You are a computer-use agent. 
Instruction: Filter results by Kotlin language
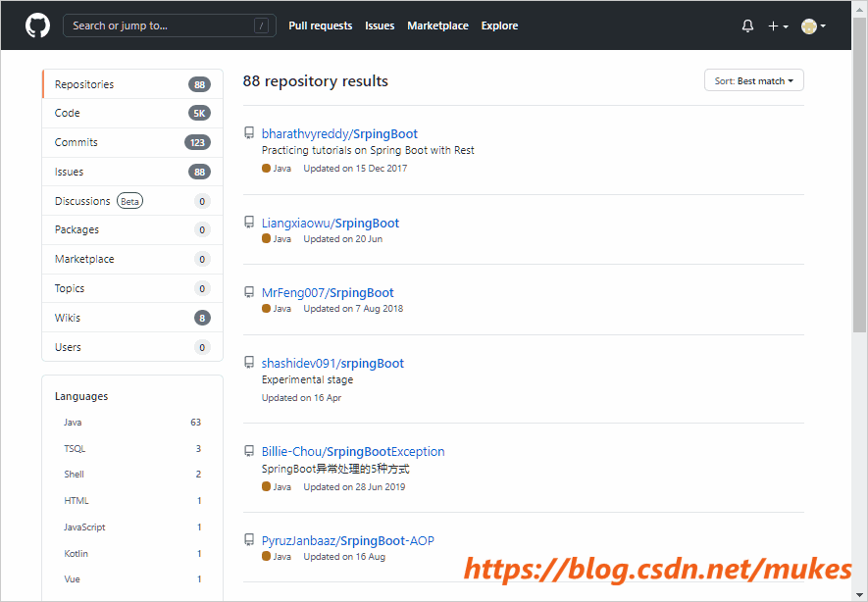point(132,554)
